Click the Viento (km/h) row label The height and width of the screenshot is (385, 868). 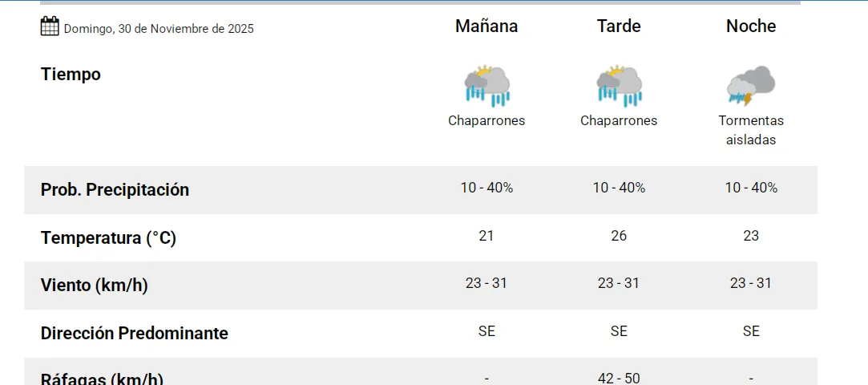coord(94,286)
